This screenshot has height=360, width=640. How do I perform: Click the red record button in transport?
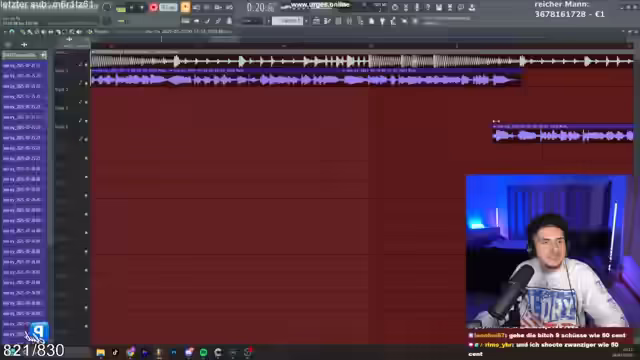[x=153, y=7]
